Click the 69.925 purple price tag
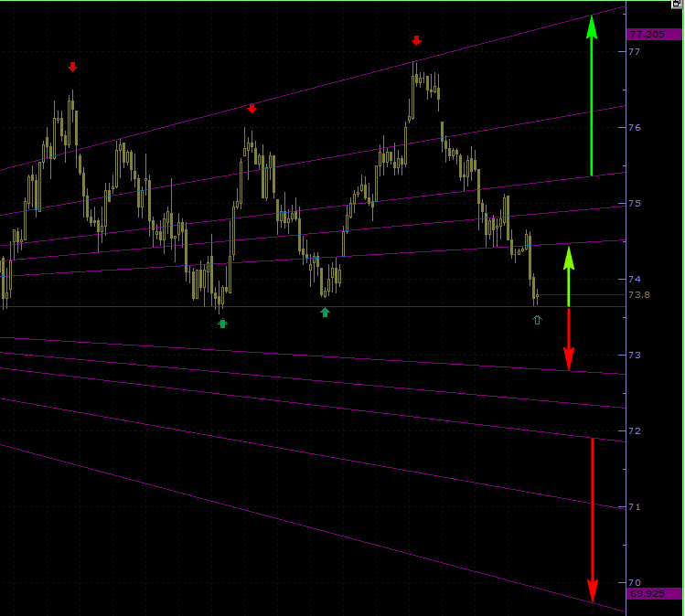Image resolution: width=685 pixels, height=616 pixels. [x=654, y=593]
